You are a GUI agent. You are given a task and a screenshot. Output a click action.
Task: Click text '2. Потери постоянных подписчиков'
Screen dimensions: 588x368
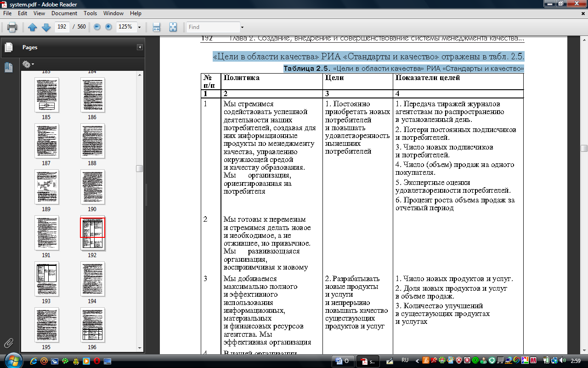pos(456,130)
